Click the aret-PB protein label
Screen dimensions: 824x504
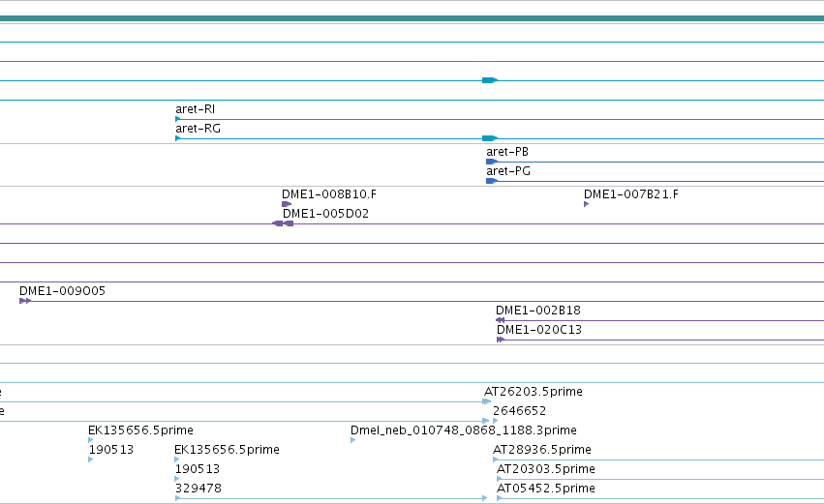[x=507, y=152]
